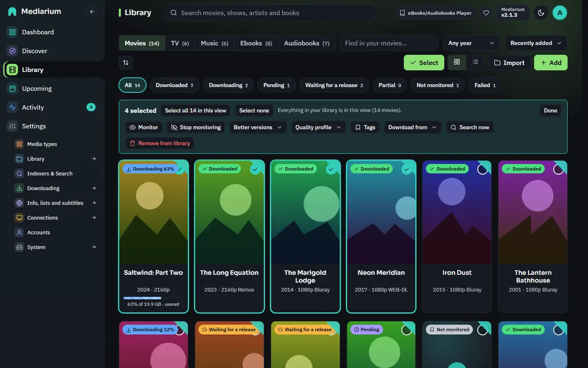Switch to the Ebooks tab

256,43
